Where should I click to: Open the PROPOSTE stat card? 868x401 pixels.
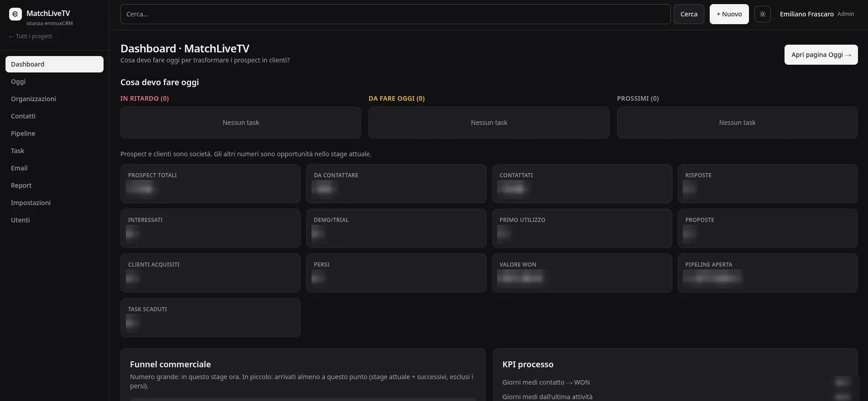(x=768, y=228)
